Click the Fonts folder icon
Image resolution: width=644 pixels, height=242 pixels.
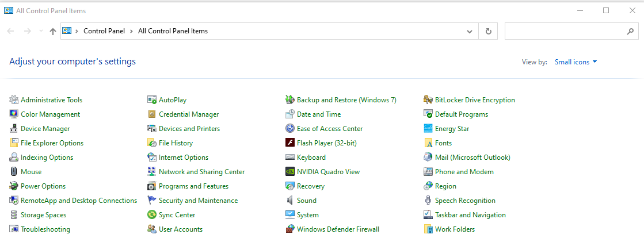[428, 143]
